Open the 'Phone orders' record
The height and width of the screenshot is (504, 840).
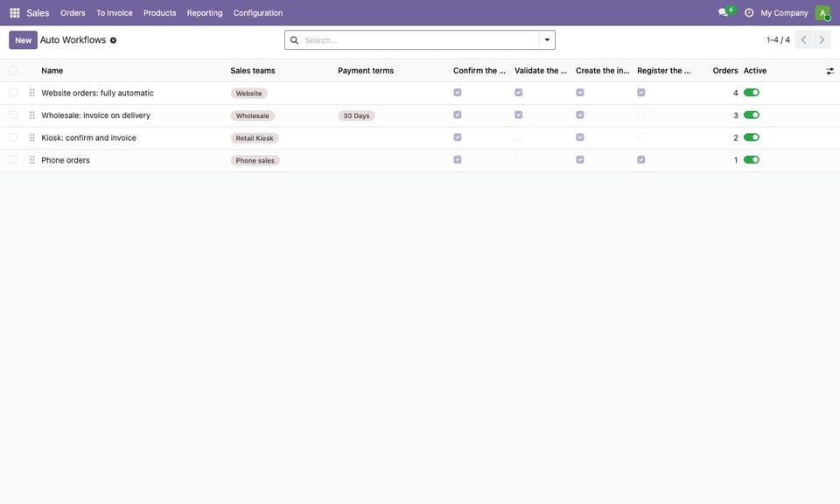[66, 161]
